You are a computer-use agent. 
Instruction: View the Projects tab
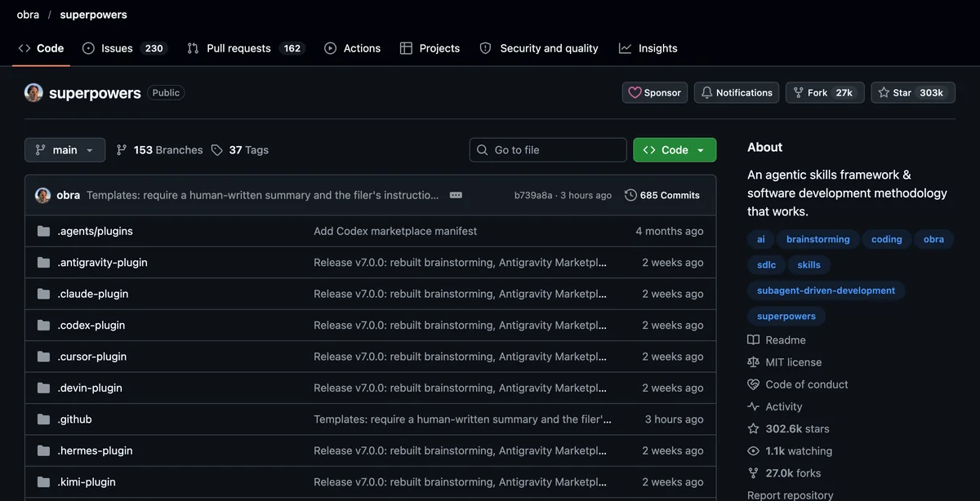coord(430,48)
